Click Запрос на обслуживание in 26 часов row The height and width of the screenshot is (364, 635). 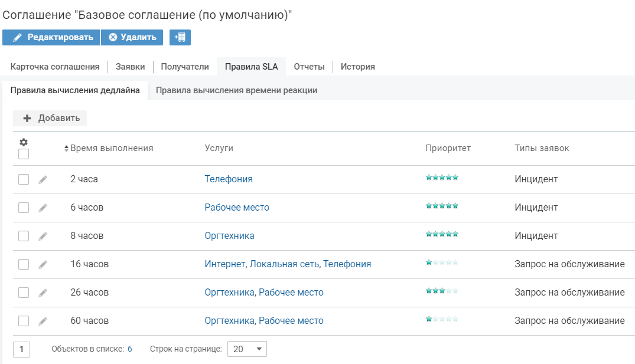tap(569, 293)
